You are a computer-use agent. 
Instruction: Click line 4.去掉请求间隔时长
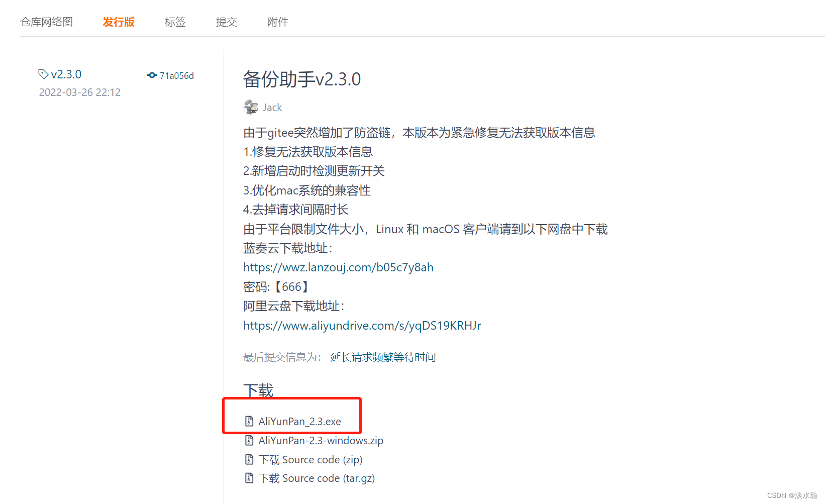tap(296, 210)
